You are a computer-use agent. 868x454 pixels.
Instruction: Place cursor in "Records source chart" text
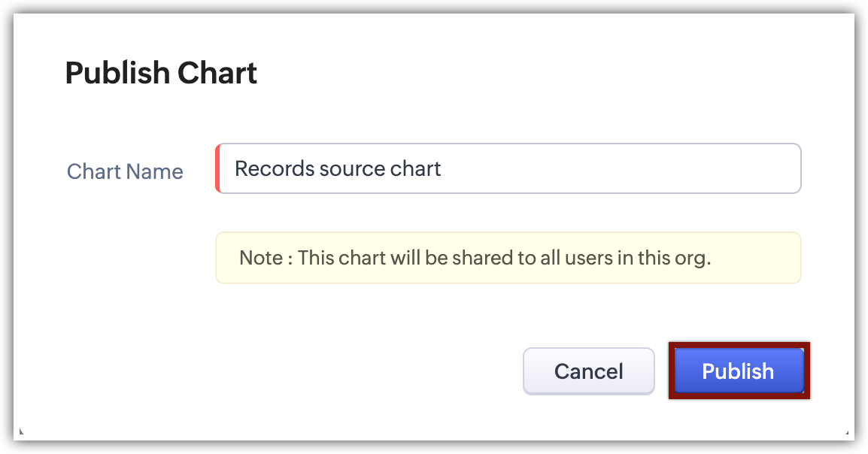338,168
